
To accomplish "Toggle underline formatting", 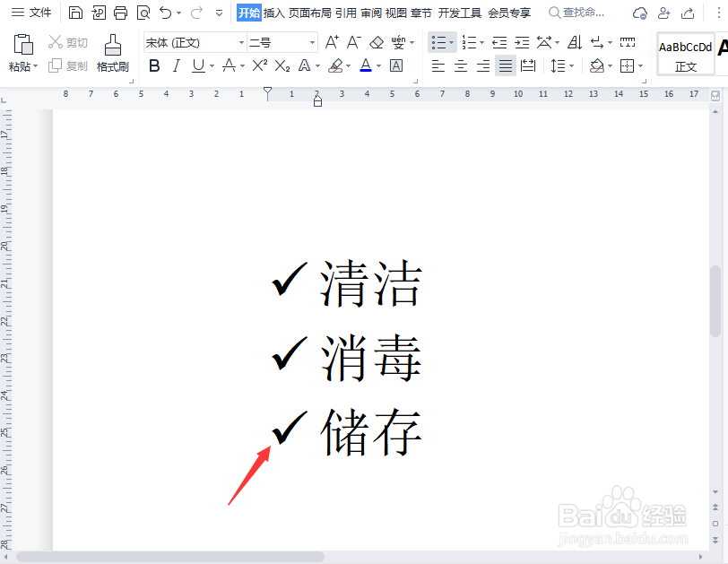I will (196, 65).
